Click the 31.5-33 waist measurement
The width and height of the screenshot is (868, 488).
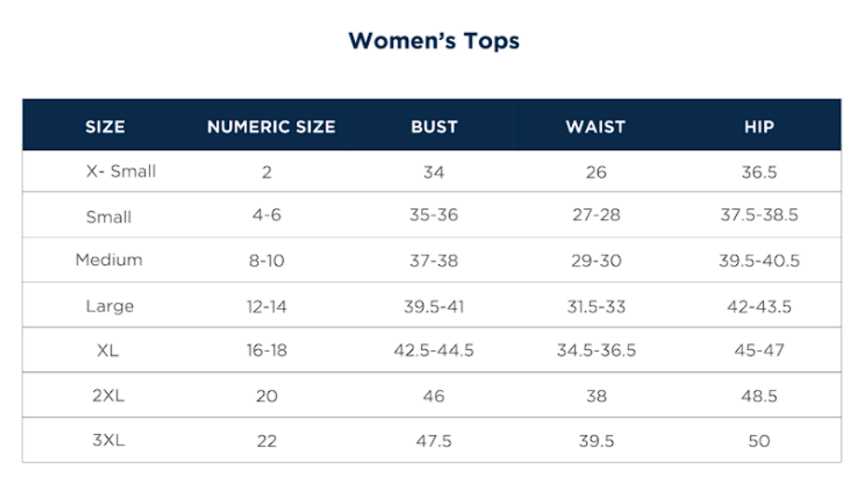(596, 306)
